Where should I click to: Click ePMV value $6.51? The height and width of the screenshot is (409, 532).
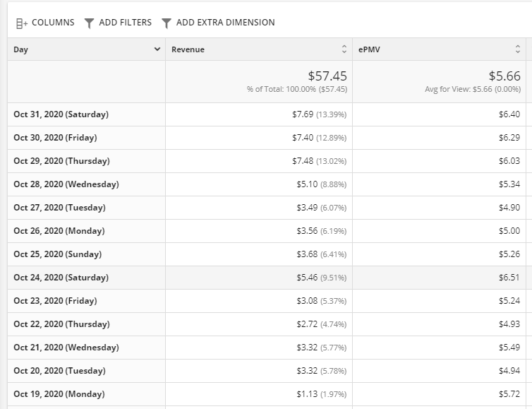[x=509, y=278]
